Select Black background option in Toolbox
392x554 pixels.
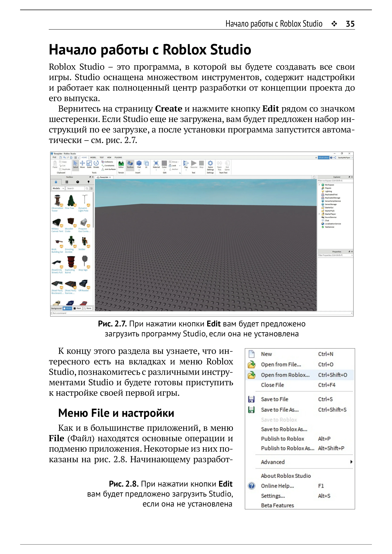click(x=77, y=308)
